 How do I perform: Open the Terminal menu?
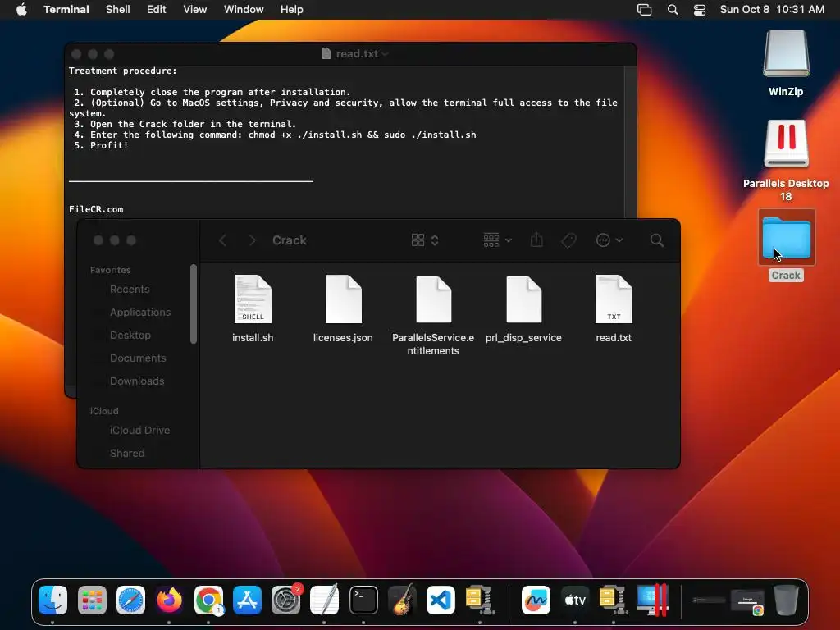point(66,10)
